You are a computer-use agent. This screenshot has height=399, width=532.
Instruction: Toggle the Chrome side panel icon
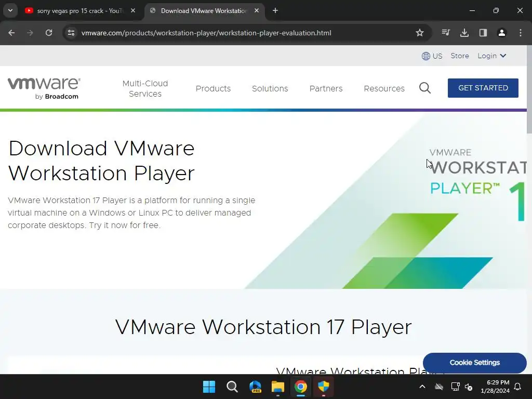coord(483,33)
